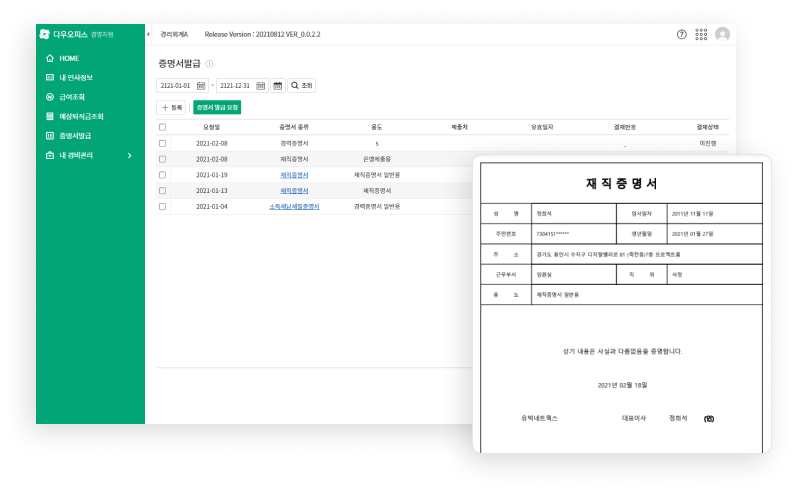This screenshot has height=491, width=797.
Task: Check the 2021-02-08 재직증명서 row
Action: (x=162, y=159)
